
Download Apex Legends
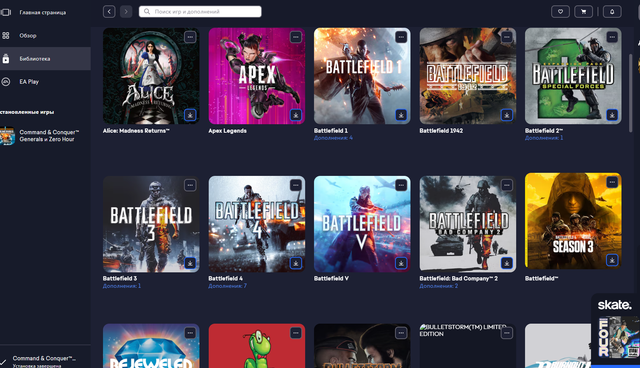296,115
